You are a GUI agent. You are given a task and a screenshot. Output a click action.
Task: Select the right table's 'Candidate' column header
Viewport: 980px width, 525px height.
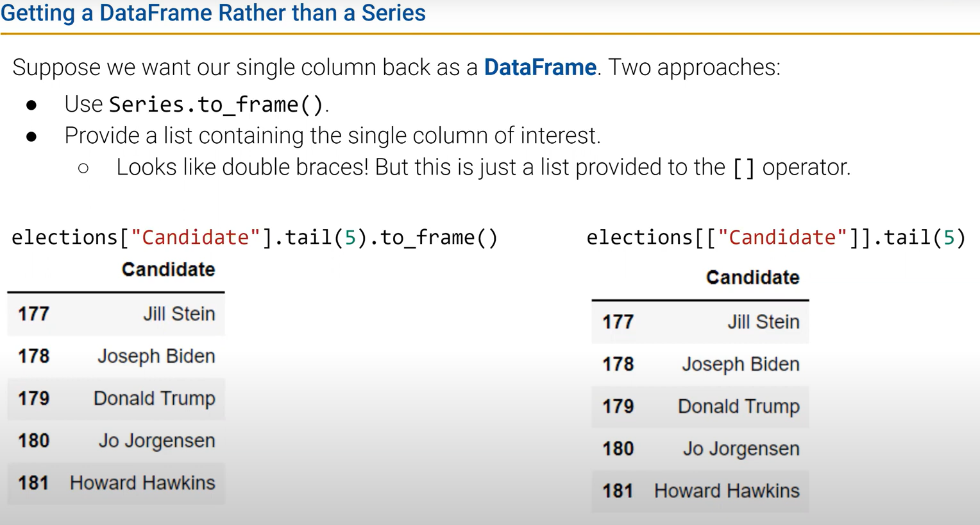tap(753, 277)
